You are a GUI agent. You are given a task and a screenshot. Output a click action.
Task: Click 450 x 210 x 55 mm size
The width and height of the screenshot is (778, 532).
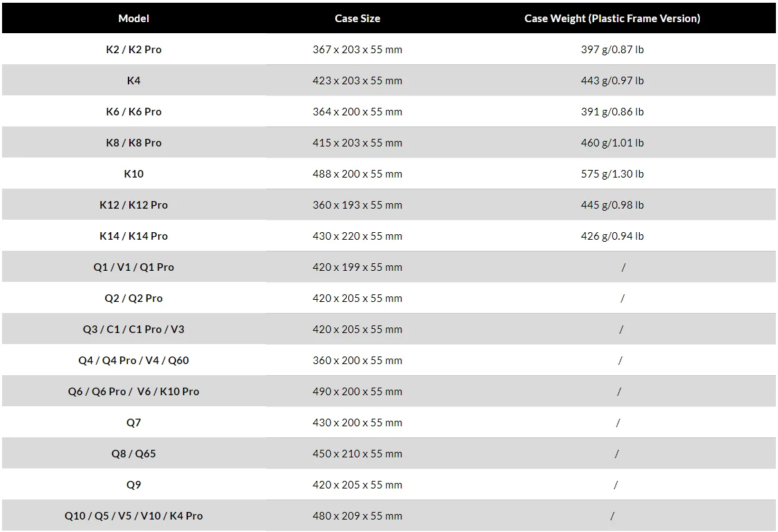click(357, 454)
